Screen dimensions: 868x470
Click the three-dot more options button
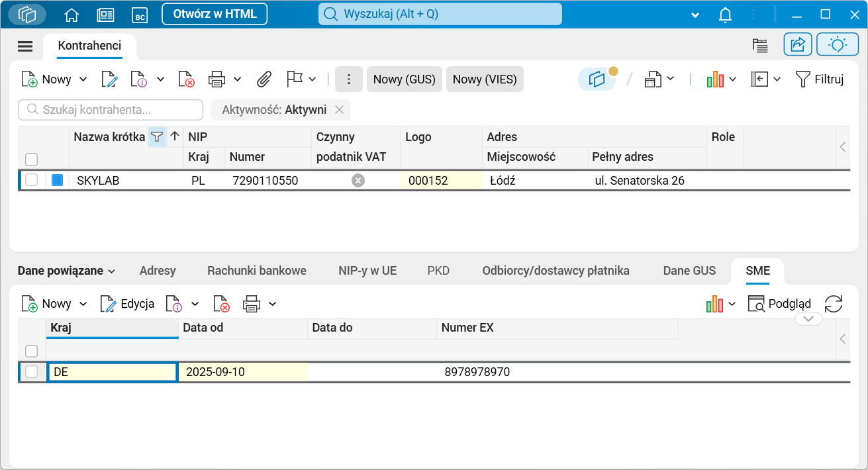point(349,79)
